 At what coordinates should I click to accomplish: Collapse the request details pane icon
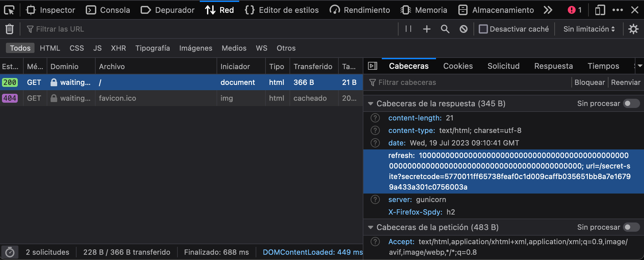click(x=373, y=66)
